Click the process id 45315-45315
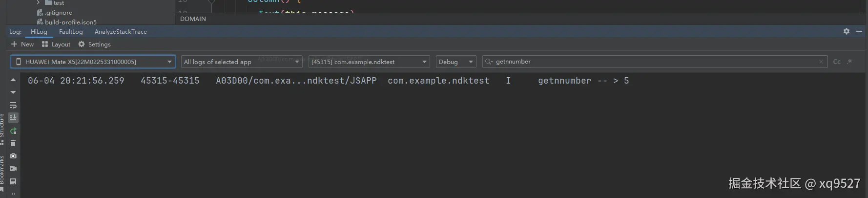This screenshot has width=868, height=198. point(170,81)
